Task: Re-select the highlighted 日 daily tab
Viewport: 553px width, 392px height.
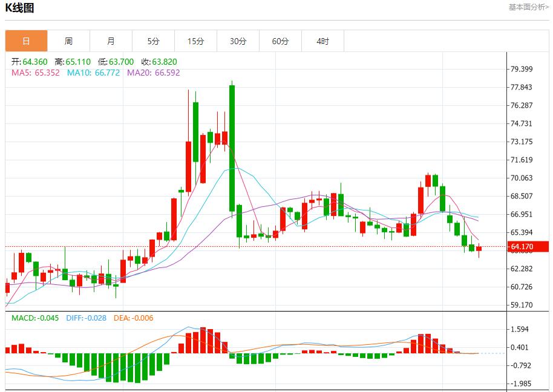Action: pyautogui.click(x=26, y=41)
